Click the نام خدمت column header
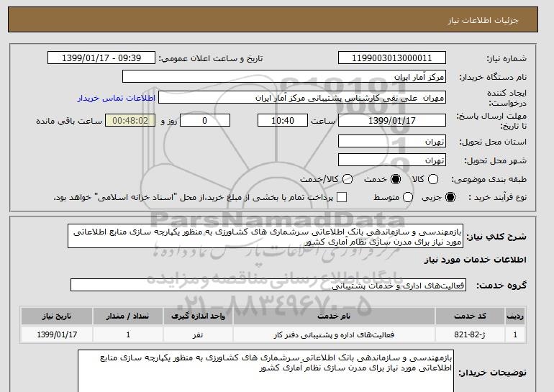Screen dimensions: 554x392 tap(334, 316)
